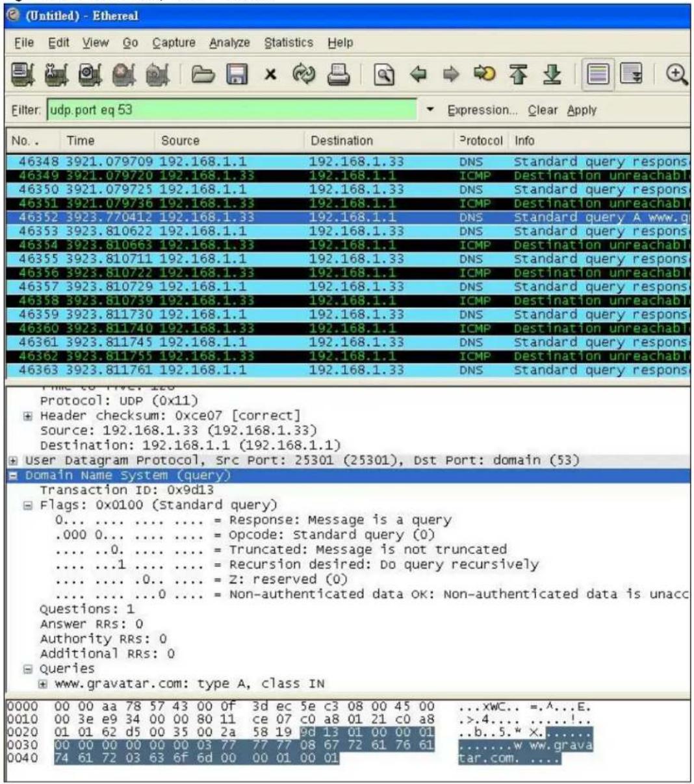The width and height of the screenshot is (694, 784).
Task: Sort by Info column header
Action: [x=600, y=140]
